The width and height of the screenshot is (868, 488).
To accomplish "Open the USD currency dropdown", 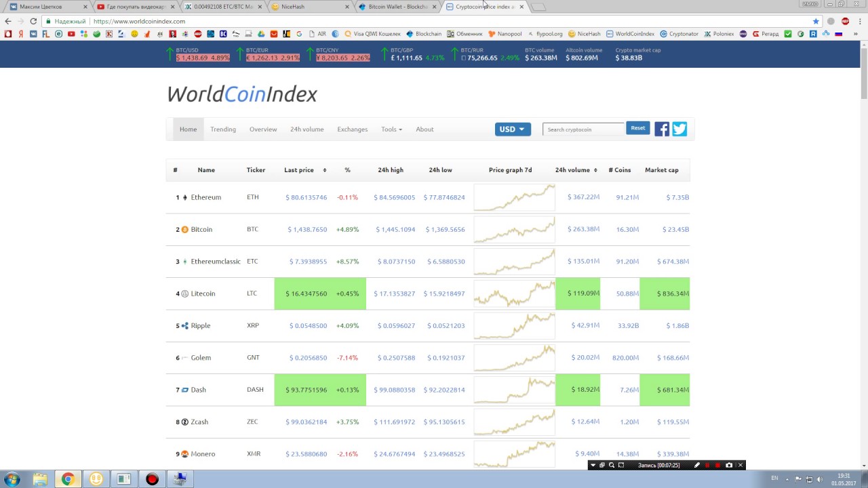I will [x=513, y=129].
